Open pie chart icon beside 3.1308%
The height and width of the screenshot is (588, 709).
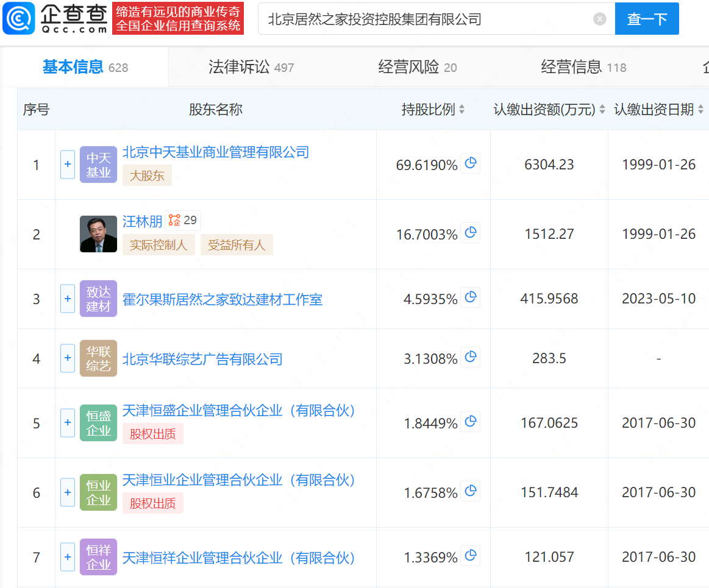pos(470,357)
